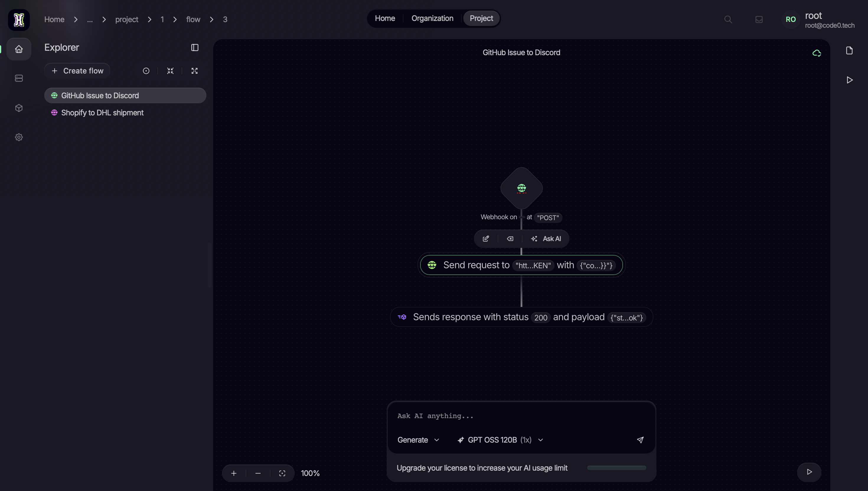Click the play icon in right sidebar
868x491 pixels.
click(850, 80)
